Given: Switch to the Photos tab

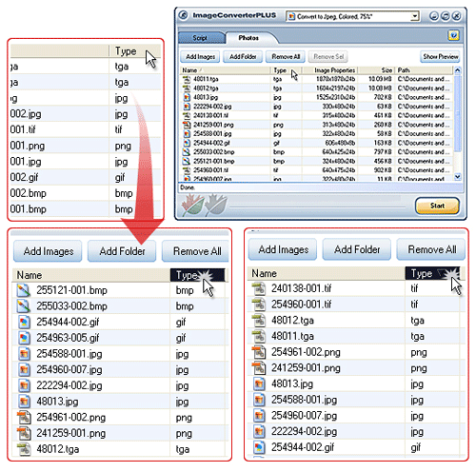Looking at the screenshot, I should [x=248, y=38].
